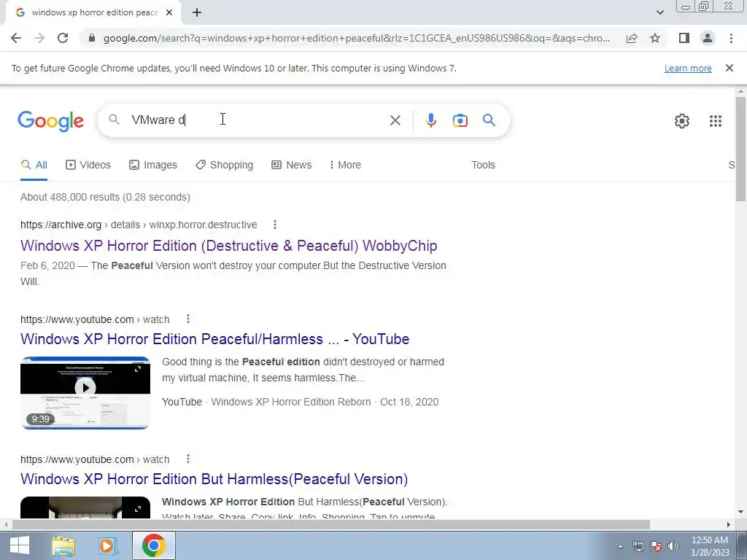Click the scrollbar's right arrow

(x=729, y=524)
